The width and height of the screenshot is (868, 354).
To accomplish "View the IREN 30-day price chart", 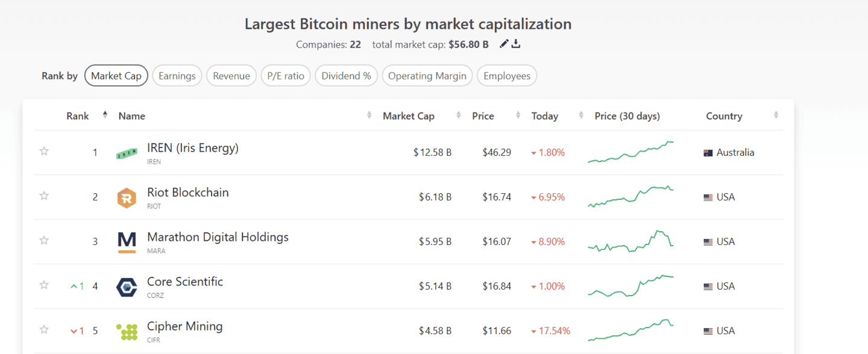I will pyautogui.click(x=631, y=152).
